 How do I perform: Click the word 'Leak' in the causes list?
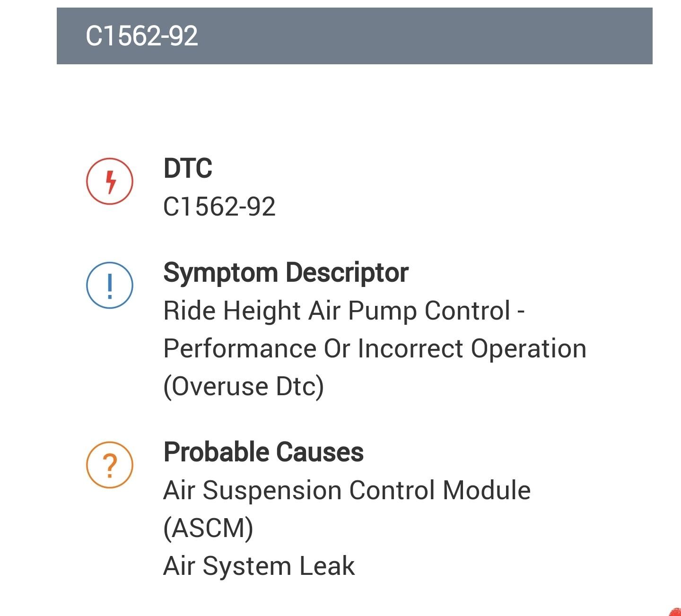point(327,566)
